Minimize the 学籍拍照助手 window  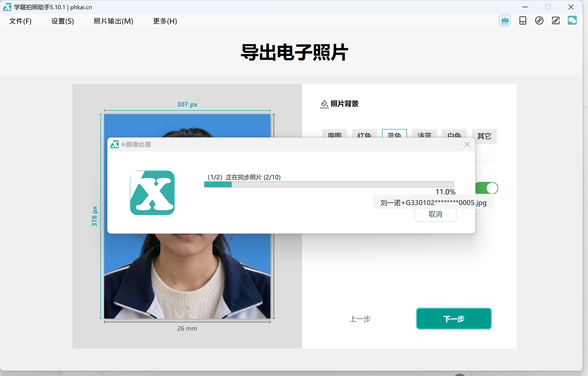pos(525,7)
